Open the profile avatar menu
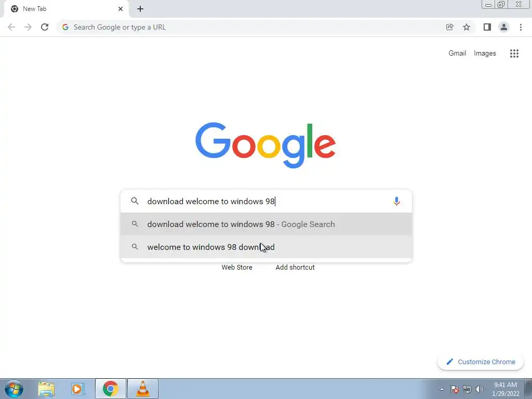The width and height of the screenshot is (532, 399). point(504,27)
